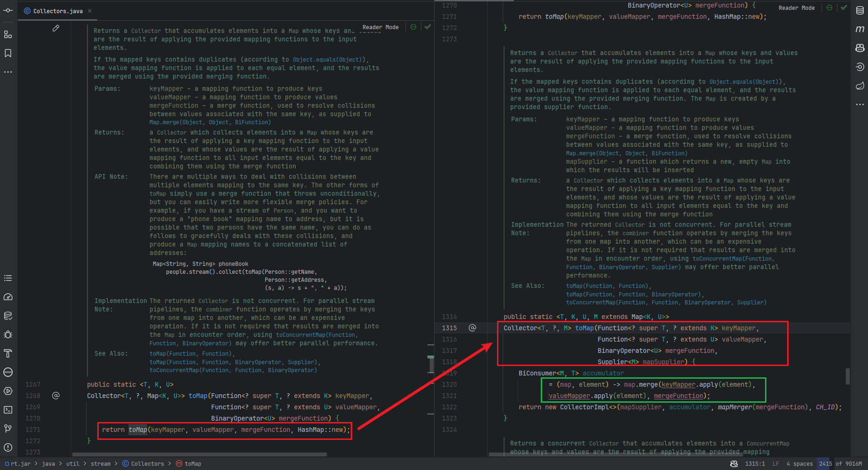The width and height of the screenshot is (868, 470).
Task: Click the memory usage indicator in status bar
Action: click(x=840, y=464)
